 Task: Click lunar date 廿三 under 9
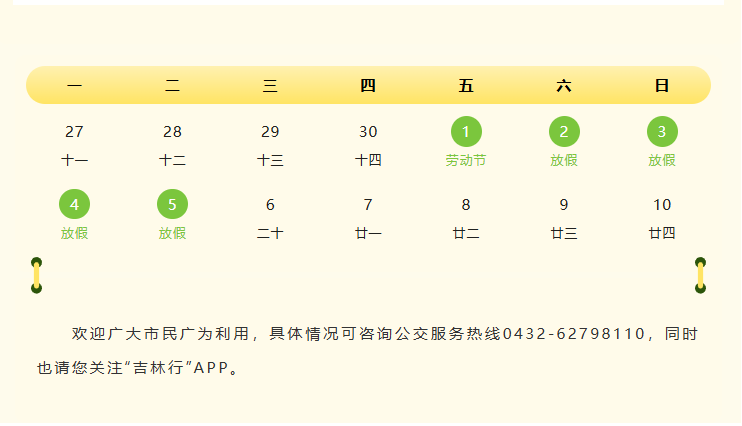pyautogui.click(x=564, y=234)
